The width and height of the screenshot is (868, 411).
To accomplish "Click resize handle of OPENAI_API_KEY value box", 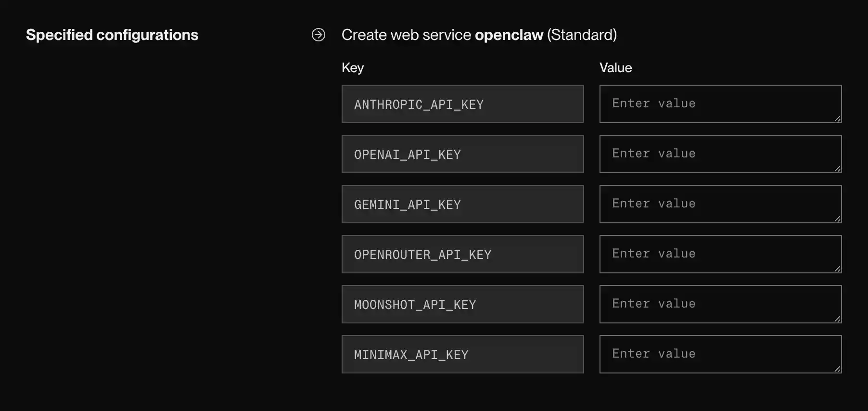I will coord(838,169).
